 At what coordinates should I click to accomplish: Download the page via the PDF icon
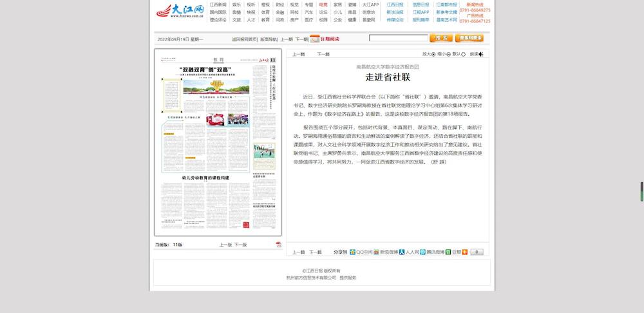(278, 245)
